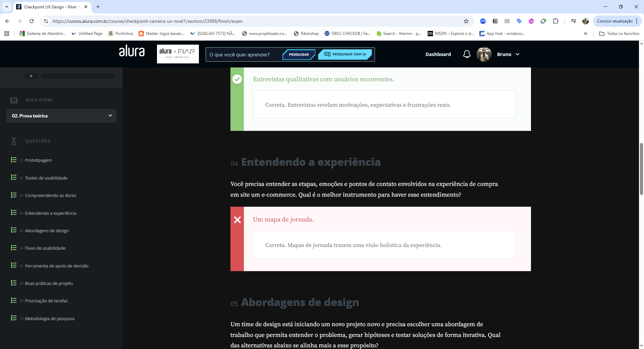Open question 06 Fluxo de usabilidade
This screenshot has width=644, height=349.
pyautogui.click(x=45, y=248)
